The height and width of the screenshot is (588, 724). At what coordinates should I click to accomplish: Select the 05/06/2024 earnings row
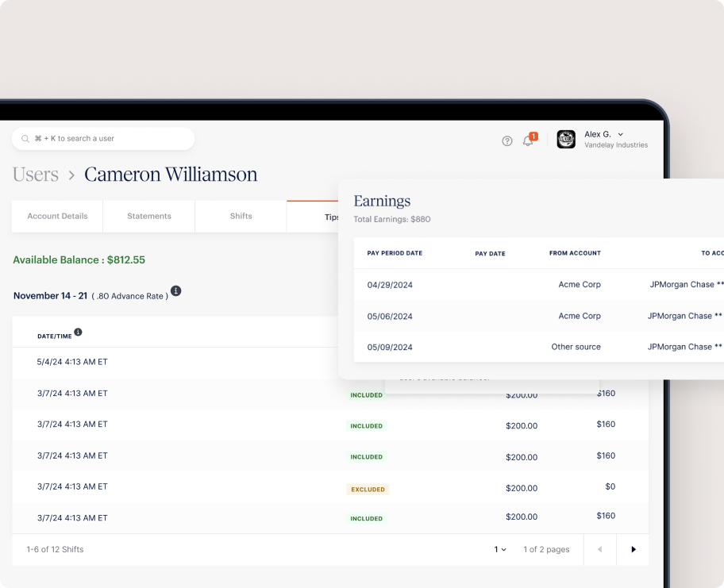click(539, 316)
